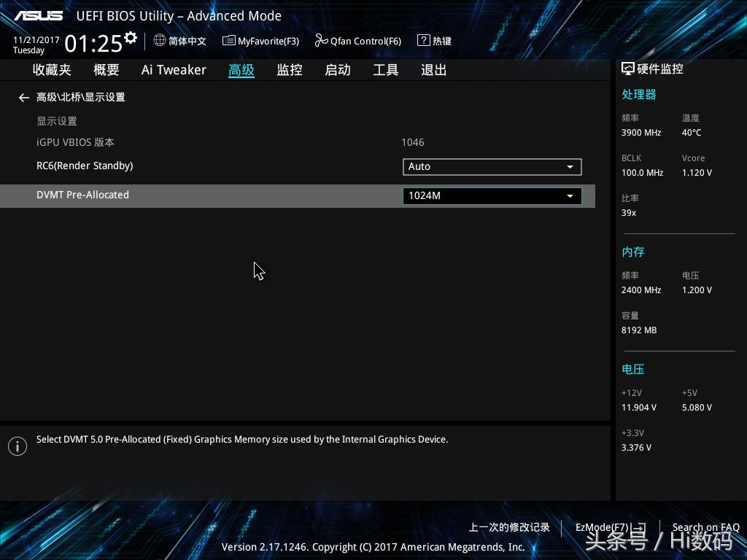Switch to the Ai Tweaker tab
This screenshot has height=560, width=747.
(x=174, y=69)
